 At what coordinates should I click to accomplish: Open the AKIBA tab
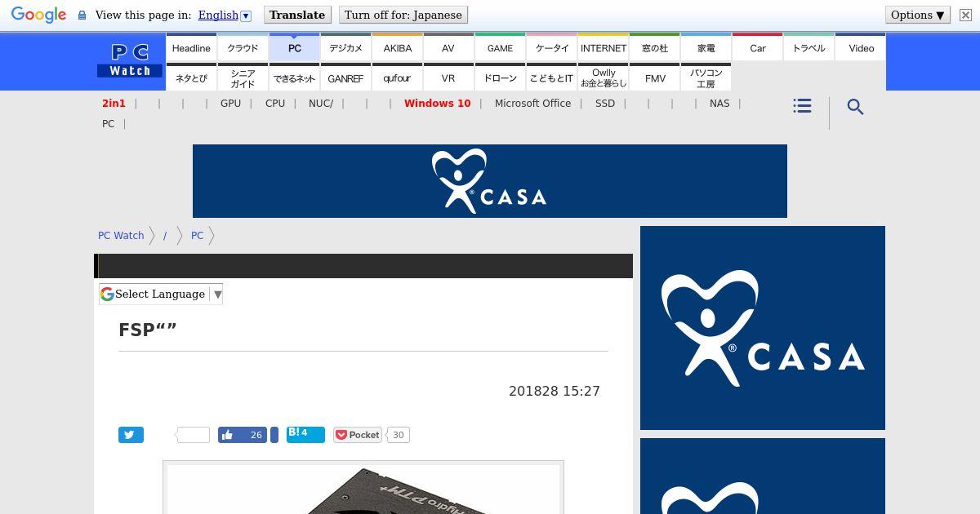point(397,47)
